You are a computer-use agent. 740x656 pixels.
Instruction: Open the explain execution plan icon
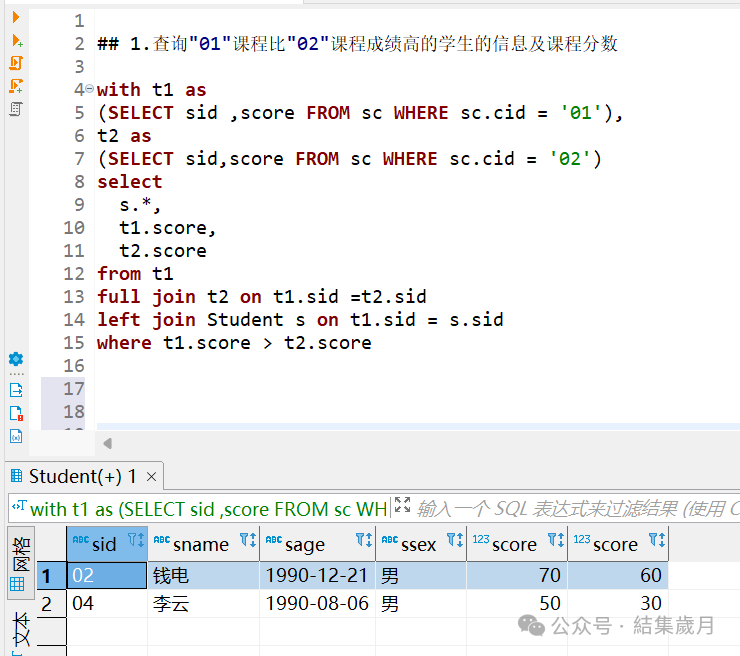point(16,109)
